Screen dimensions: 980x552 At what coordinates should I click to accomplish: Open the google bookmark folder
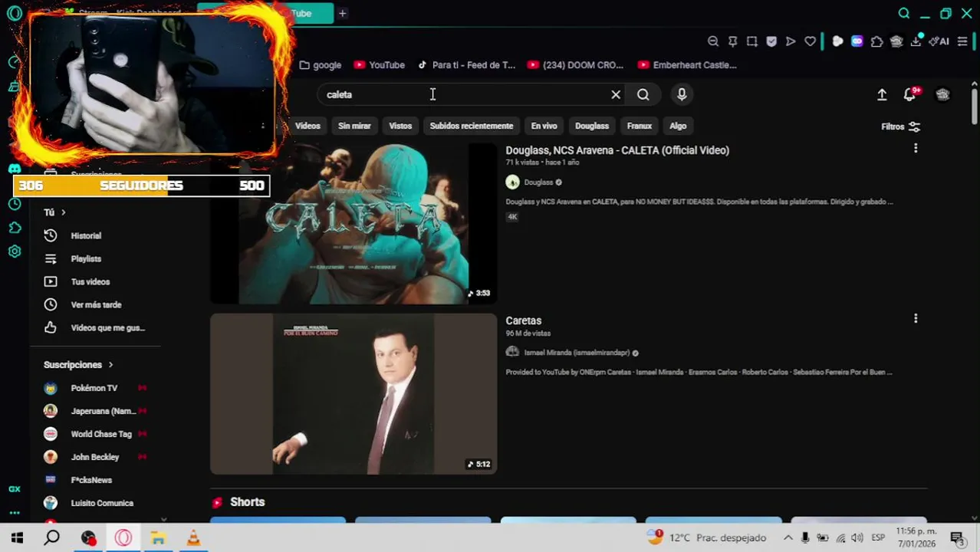(321, 65)
